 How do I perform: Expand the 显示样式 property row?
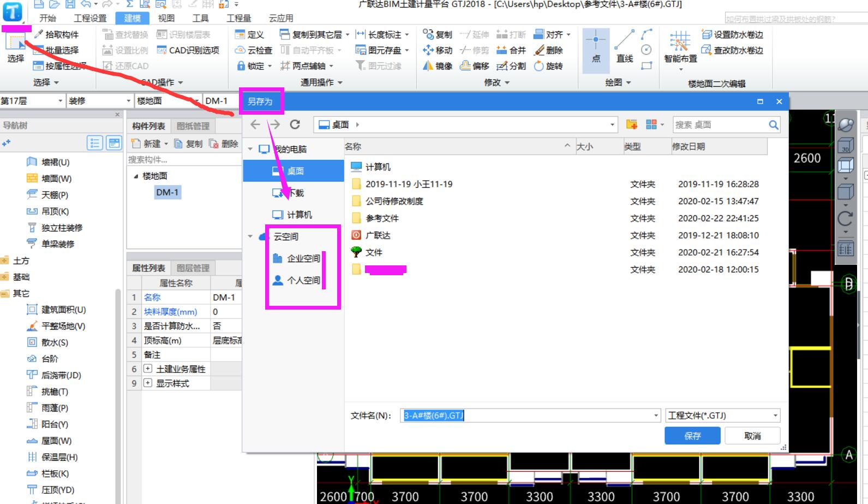coord(148,383)
